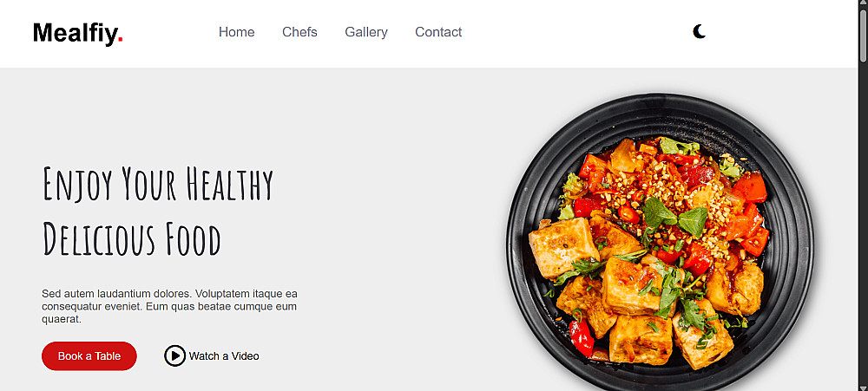
Task: Open the Home nav item
Action: [236, 32]
